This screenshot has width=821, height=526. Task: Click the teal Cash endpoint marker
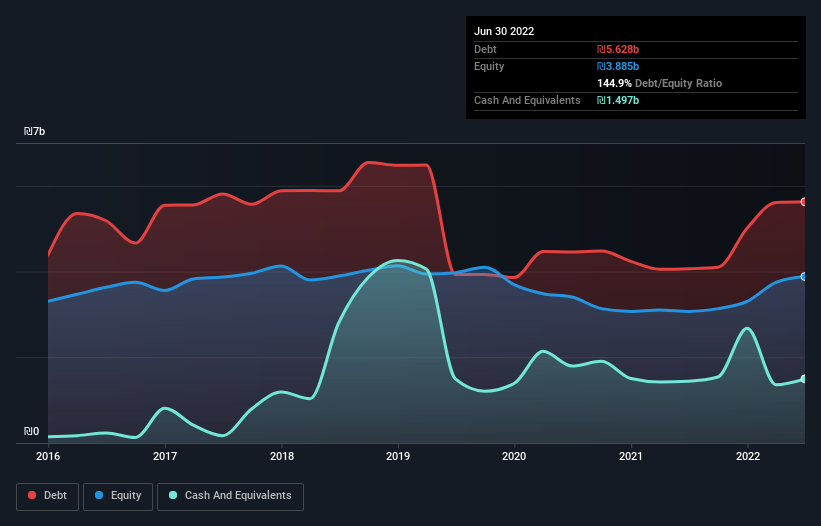pyautogui.click(x=804, y=379)
